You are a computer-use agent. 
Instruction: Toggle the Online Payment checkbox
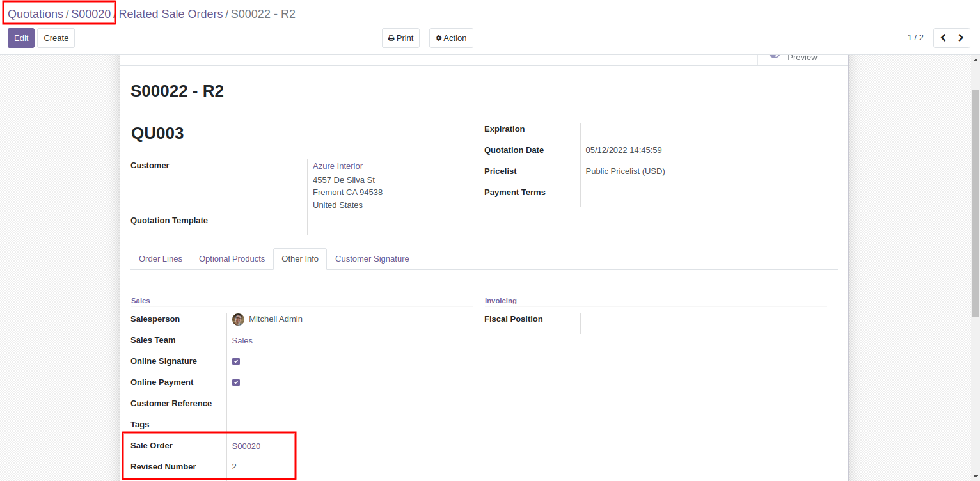(236, 382)
